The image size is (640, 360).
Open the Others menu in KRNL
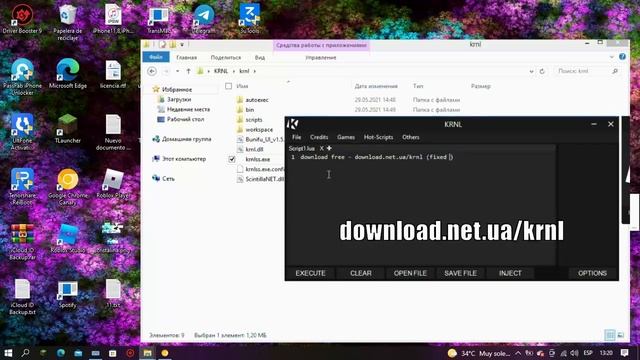(411, 137)
